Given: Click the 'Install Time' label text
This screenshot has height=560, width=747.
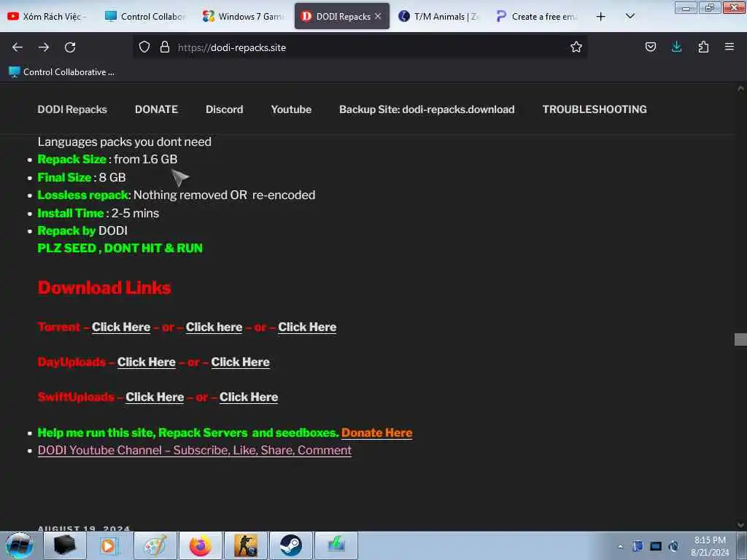Looking at the screenshot, I should pos(71,213).
